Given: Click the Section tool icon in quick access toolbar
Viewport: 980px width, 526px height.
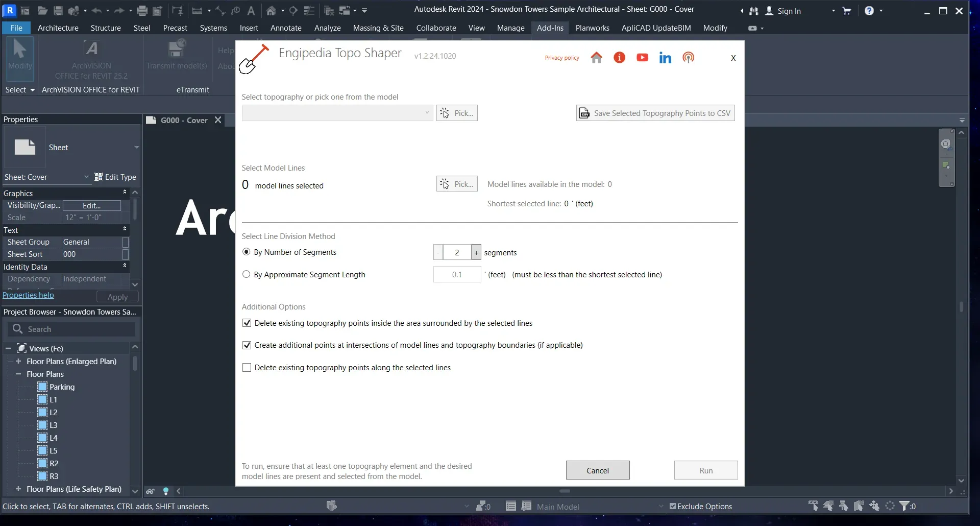Looking at the screenshot, I should click(293, 10).
